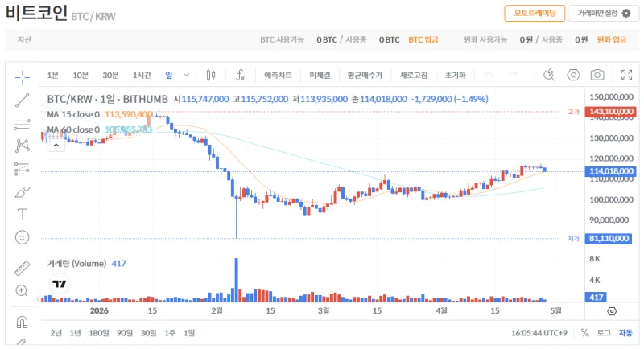The height and width of the screenshot is (349, 644).
Task: Select the MA 15 close indicator legend
Action: 73,114
